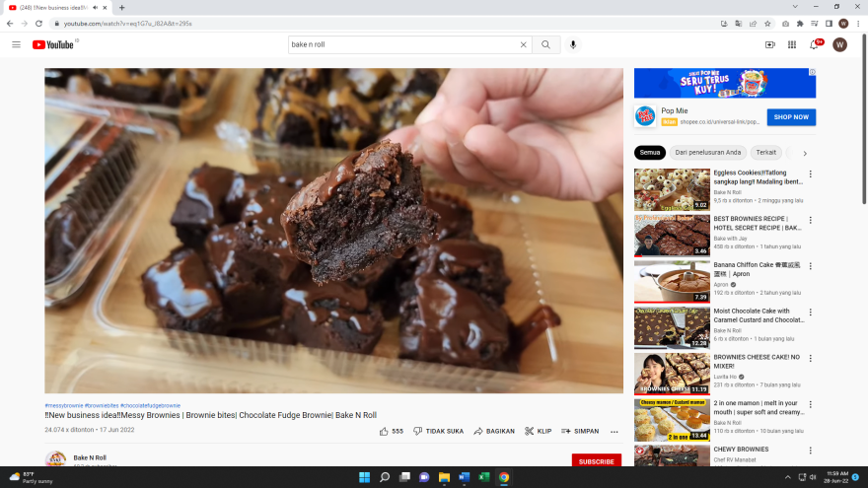This screenshot has width=868, height=488.
Task: Bookmark this page with star icon
Action: (x=767, y=24)
